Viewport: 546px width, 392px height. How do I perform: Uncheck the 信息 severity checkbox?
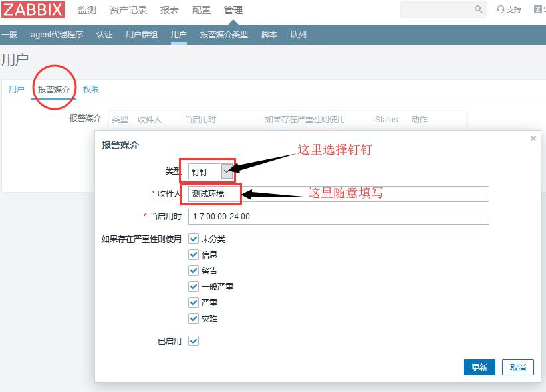pos(194,254)
